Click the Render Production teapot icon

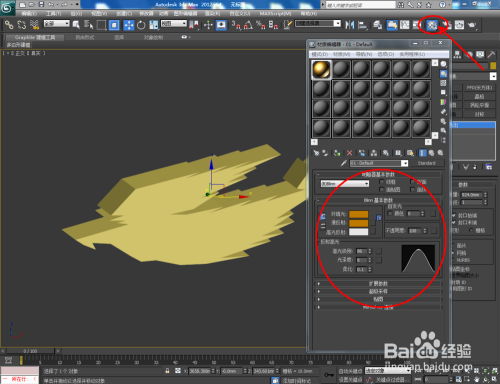point(472,25)
